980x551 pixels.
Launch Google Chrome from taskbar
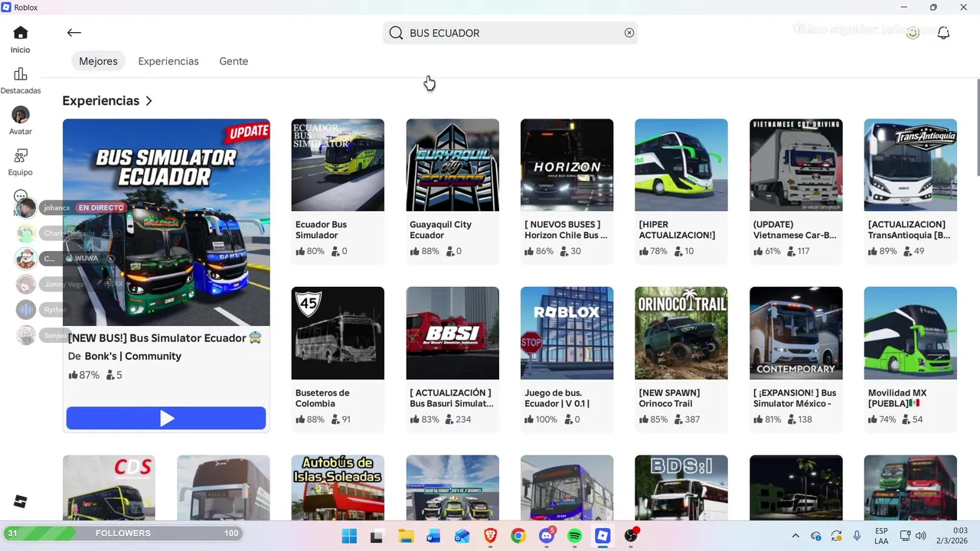point(518,536)
